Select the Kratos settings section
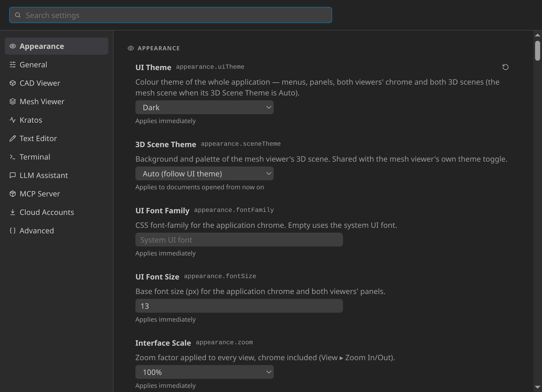Viewport: 542px width, 392px height. pos(57,120)
